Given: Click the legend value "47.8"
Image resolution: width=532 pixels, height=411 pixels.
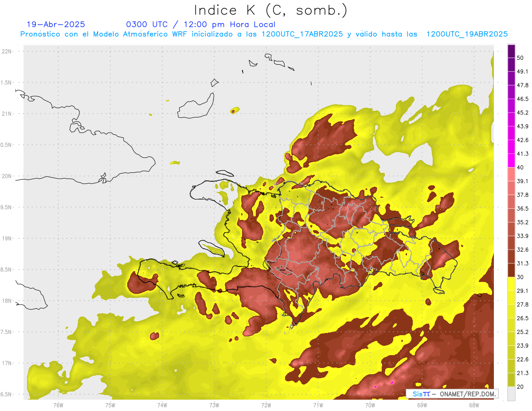Looking at the screenshot, I should [523, 85].
